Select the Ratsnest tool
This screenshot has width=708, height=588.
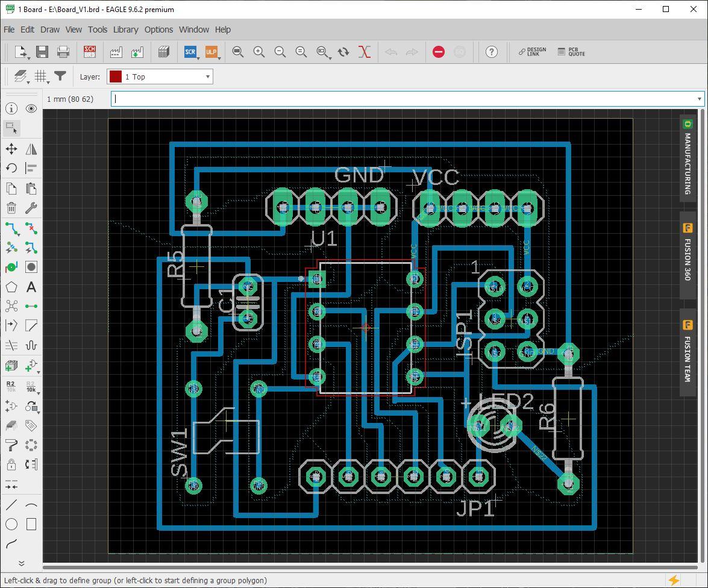click(x=11, y=306)
